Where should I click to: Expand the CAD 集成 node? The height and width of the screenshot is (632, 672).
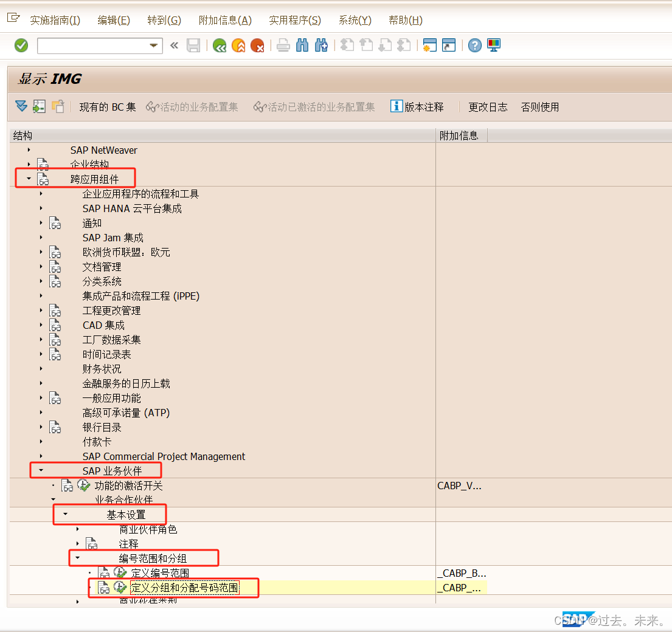(41, 325)
